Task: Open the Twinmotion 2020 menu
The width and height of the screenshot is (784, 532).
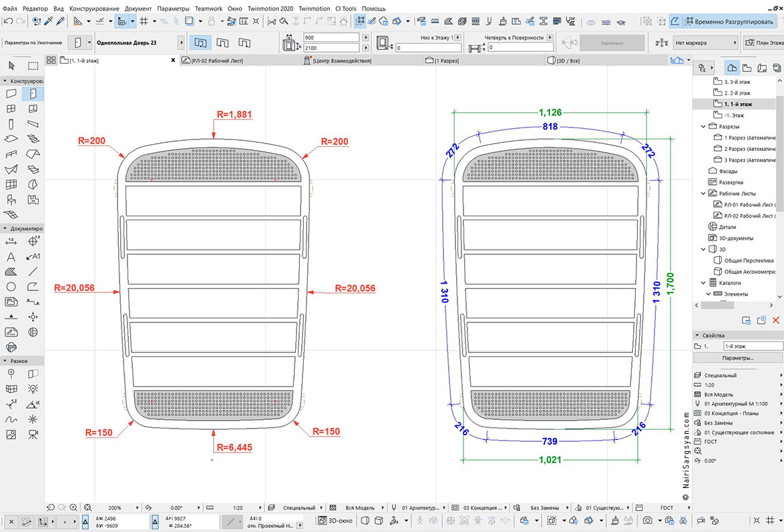Action: tap(270, 9)
